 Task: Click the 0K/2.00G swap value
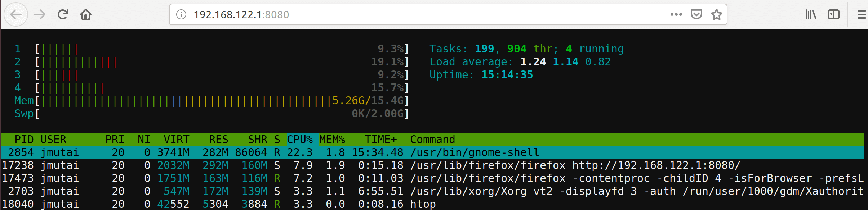point(378,114)
